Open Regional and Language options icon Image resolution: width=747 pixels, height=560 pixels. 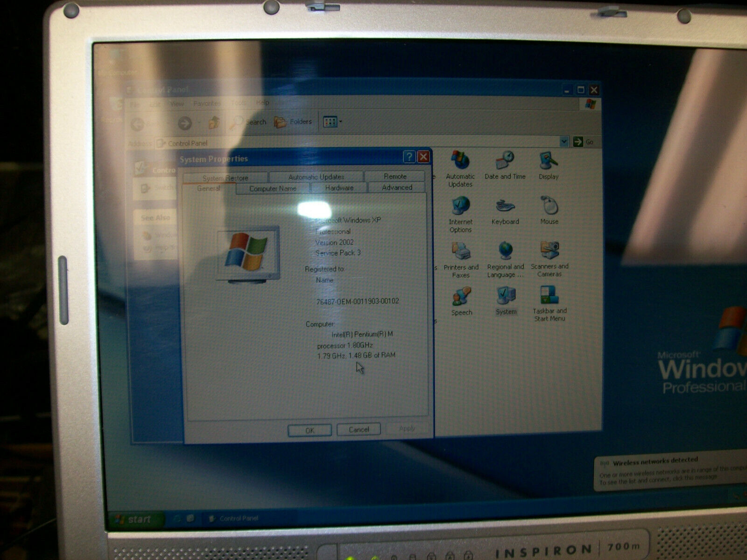click(505, 259)
